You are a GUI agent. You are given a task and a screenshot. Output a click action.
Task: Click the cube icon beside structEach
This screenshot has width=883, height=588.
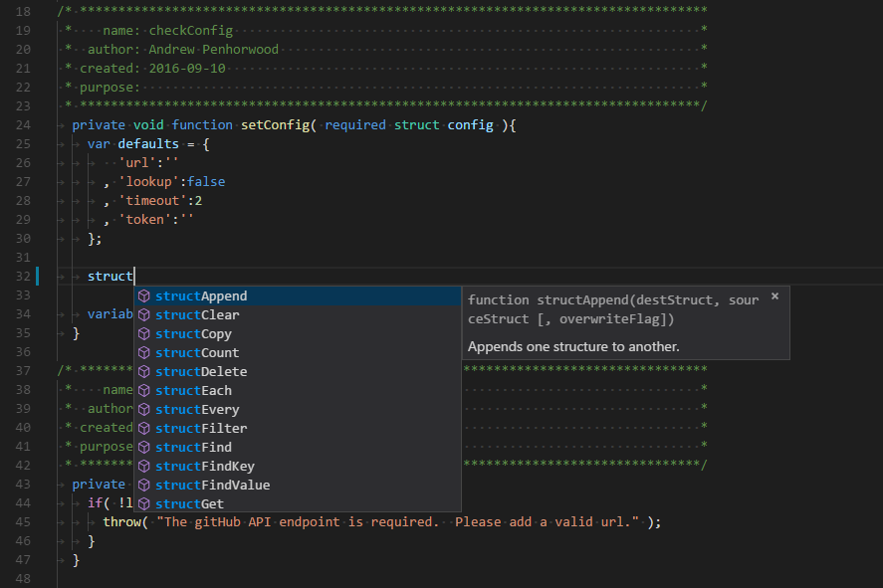coord(144,390)
